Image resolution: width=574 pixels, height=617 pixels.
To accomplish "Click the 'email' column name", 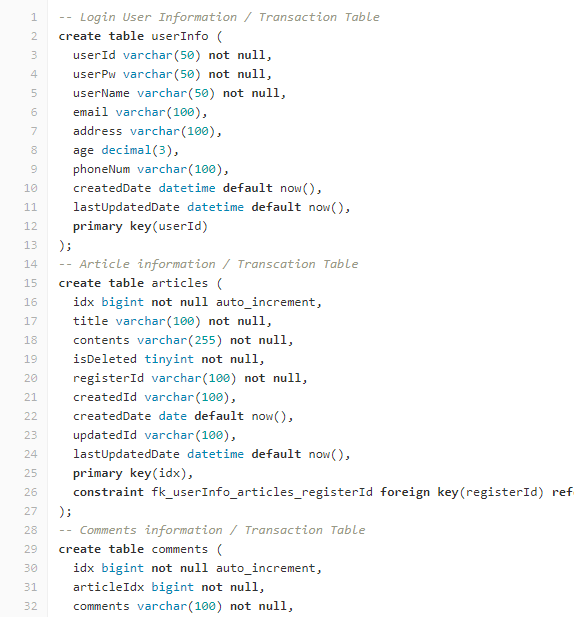I will [x=90, y=112].
